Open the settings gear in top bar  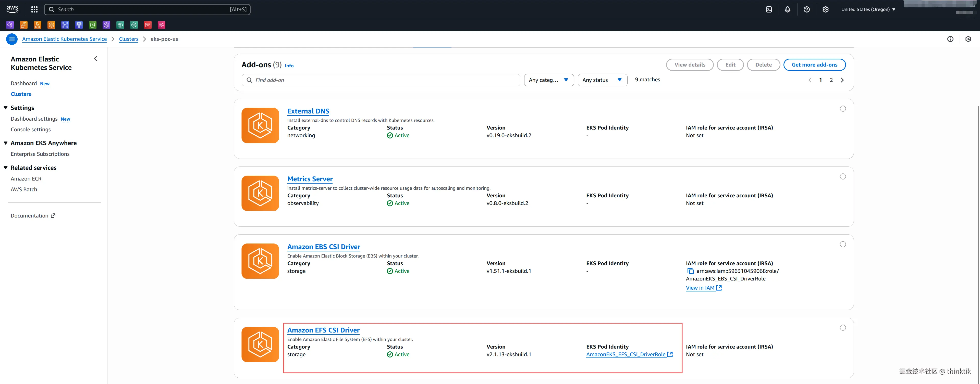[x=825, y=9]
